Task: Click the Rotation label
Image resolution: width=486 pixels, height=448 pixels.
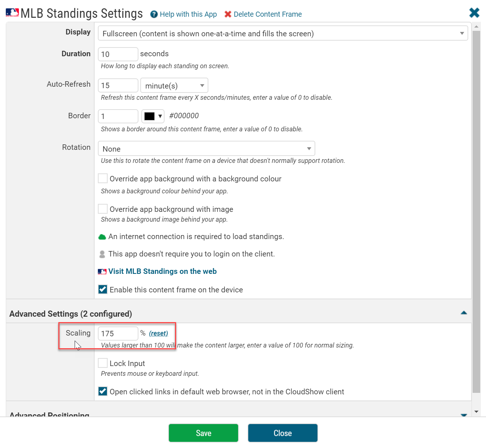Action: pyautogui.click(x=76, y=147)
